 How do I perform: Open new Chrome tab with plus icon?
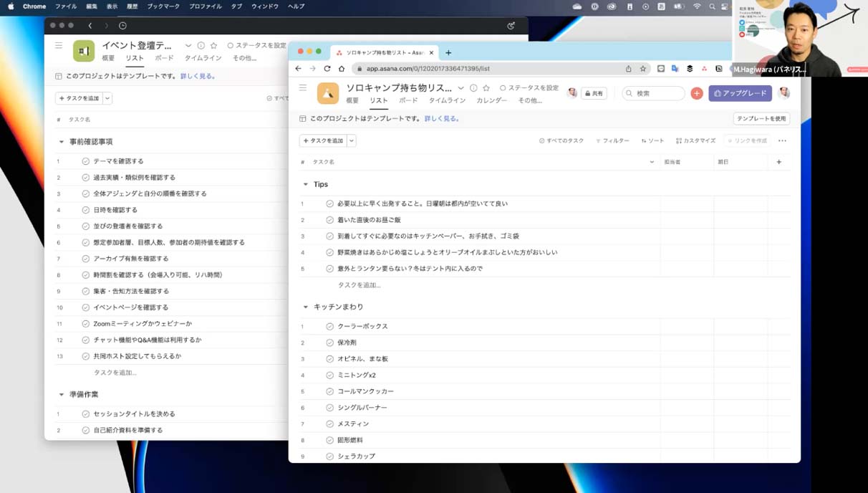pos(448,52)
